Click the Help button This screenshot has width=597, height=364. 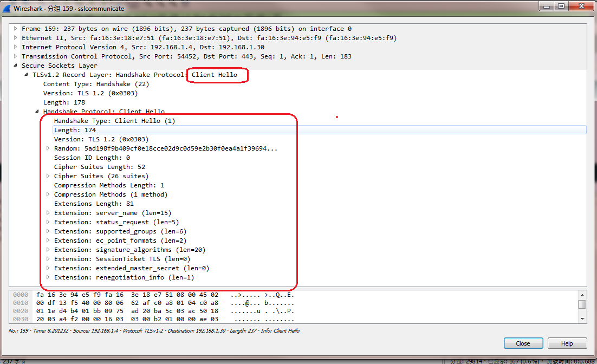tap(567, 343)
